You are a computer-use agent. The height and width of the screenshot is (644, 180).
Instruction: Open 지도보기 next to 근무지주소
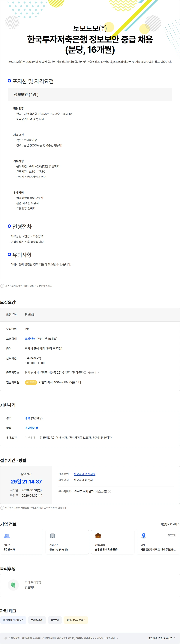point(92,373)
